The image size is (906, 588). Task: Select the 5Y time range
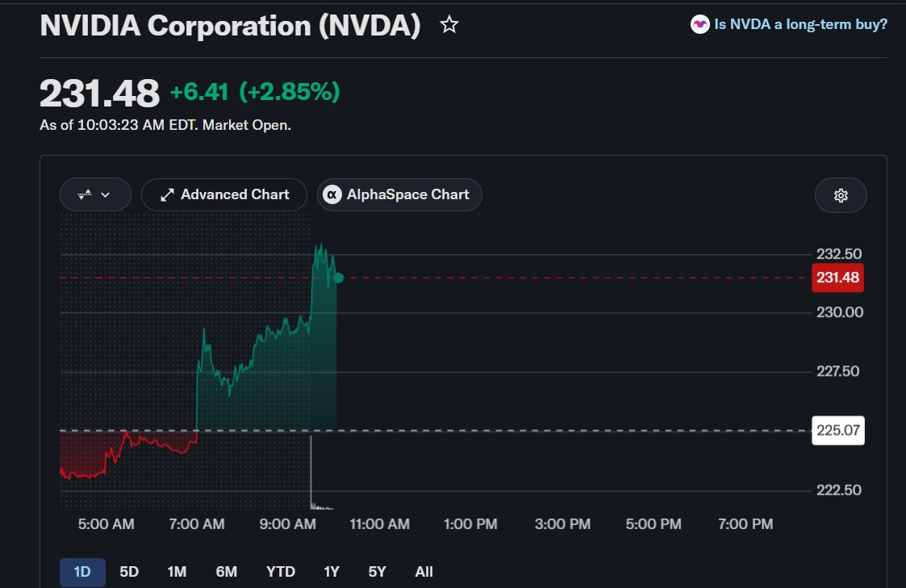click(377, 572)
